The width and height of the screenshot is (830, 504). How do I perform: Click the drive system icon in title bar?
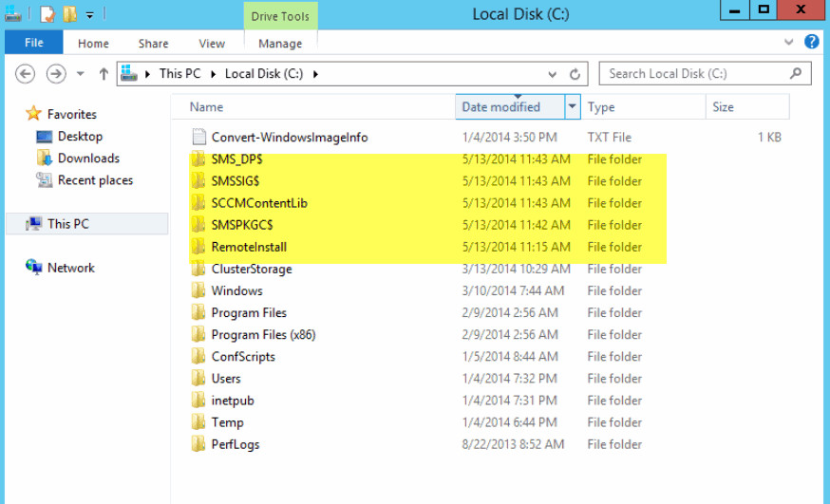[x=13, y=13]
